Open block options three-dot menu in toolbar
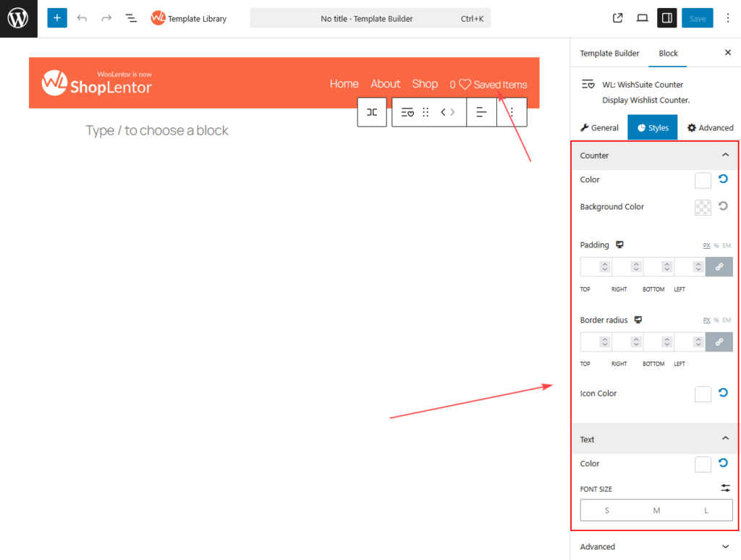 point(512,112)
